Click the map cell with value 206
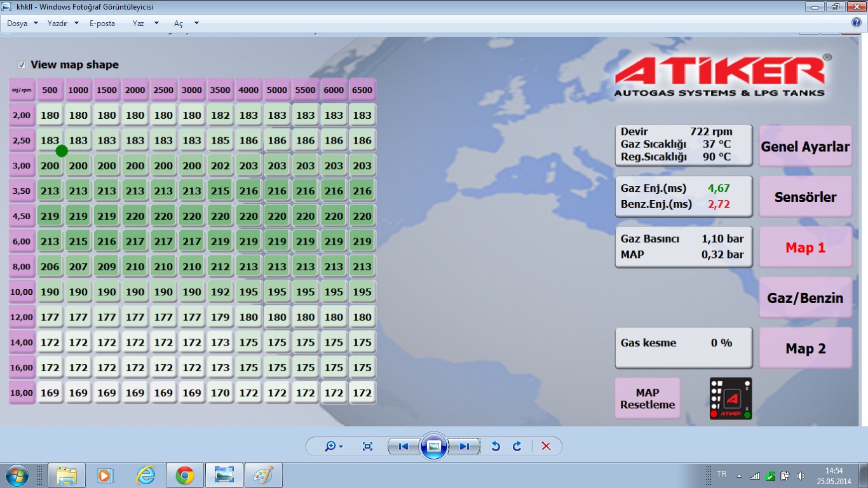The image size is (868, 488). tap(50, 267)
